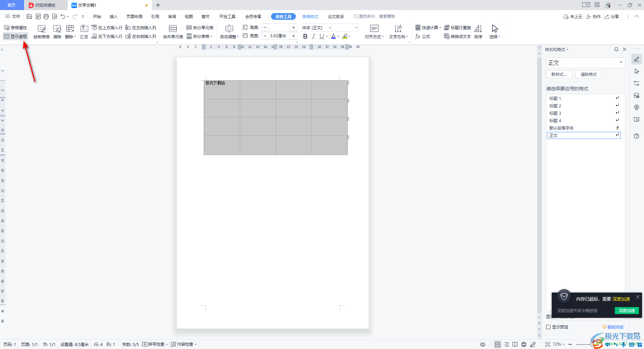Click the width input field showing 3.92厘米
The width and height of the screenshot is (644, 349).
point(279,36)
